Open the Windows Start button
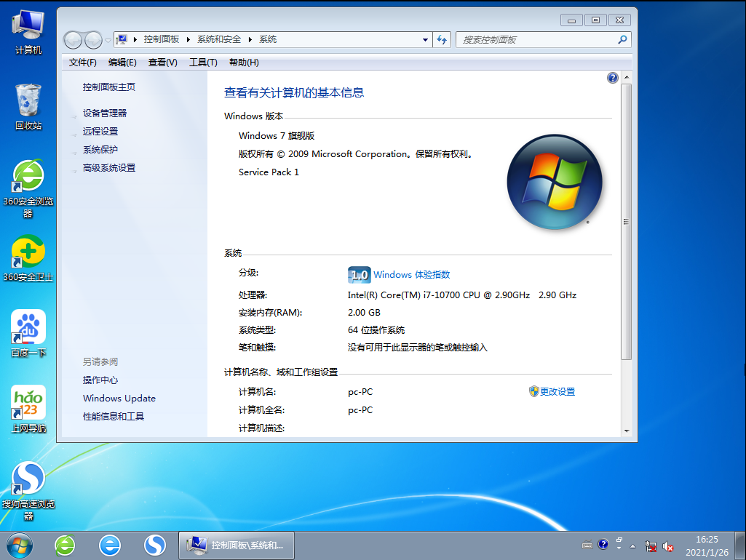This screenshot has width=746, height=560. [x=20, y=545]
